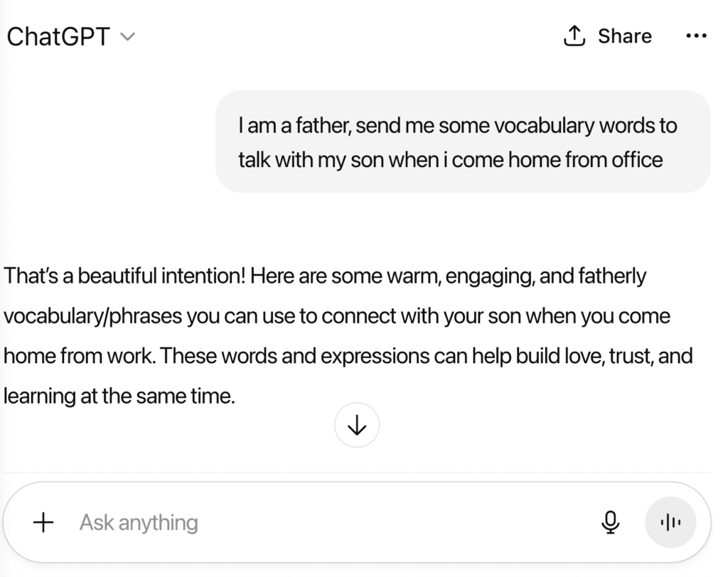Image resolution: width=728 pixels, height=577 pixels.
Task: Click "come home from office" in the prompt
Action: click(557, 160)
